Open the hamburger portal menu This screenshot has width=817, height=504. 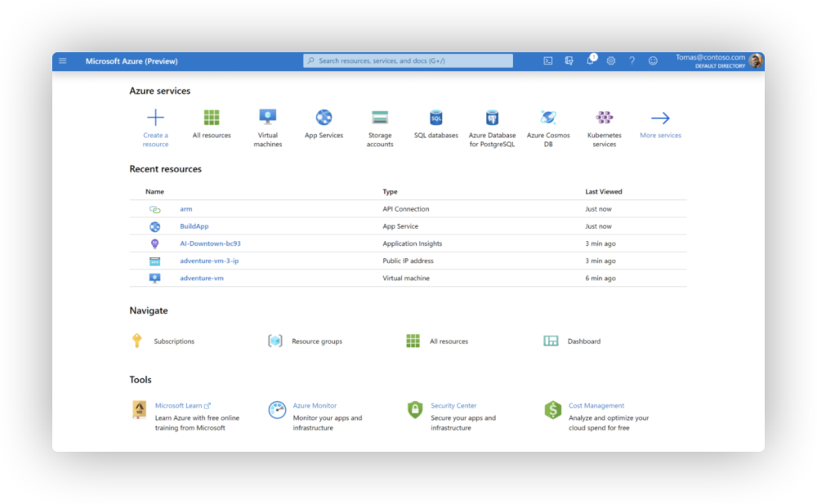[63, 61]
